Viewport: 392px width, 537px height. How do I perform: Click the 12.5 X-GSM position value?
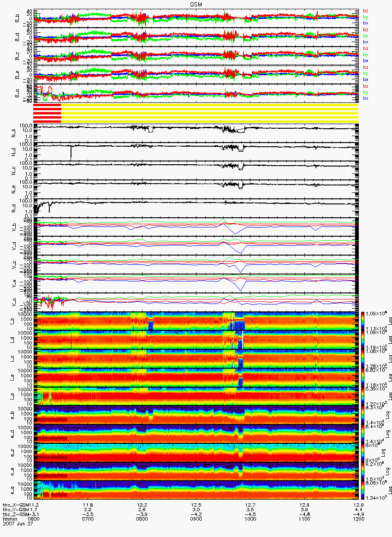click(x=196, y=505)
